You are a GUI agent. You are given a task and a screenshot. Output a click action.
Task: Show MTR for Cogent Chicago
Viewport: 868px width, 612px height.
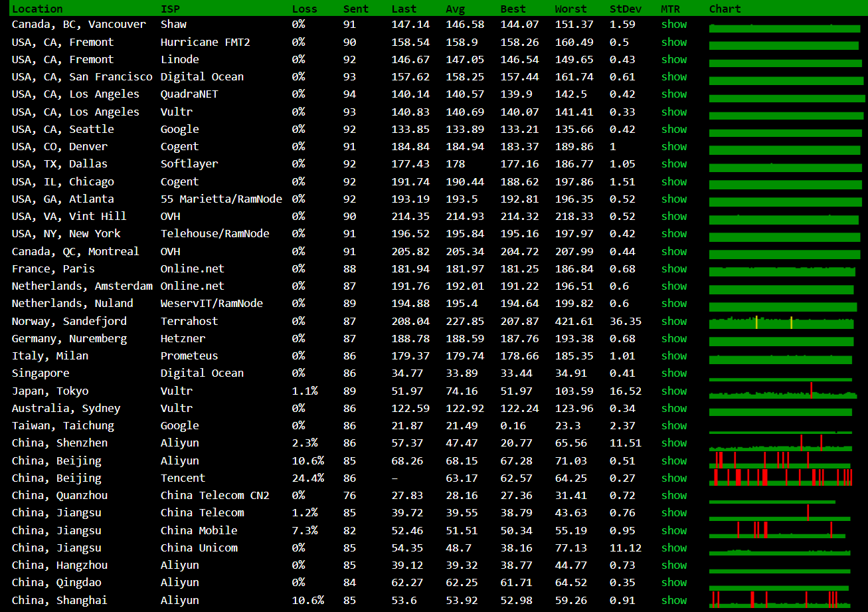[x=674, y=181]
